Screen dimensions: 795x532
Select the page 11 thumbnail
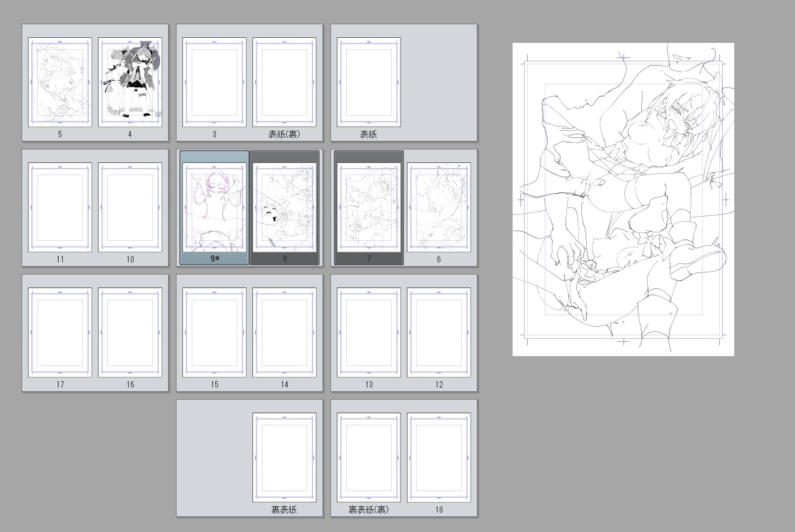(x=60, y=207)
